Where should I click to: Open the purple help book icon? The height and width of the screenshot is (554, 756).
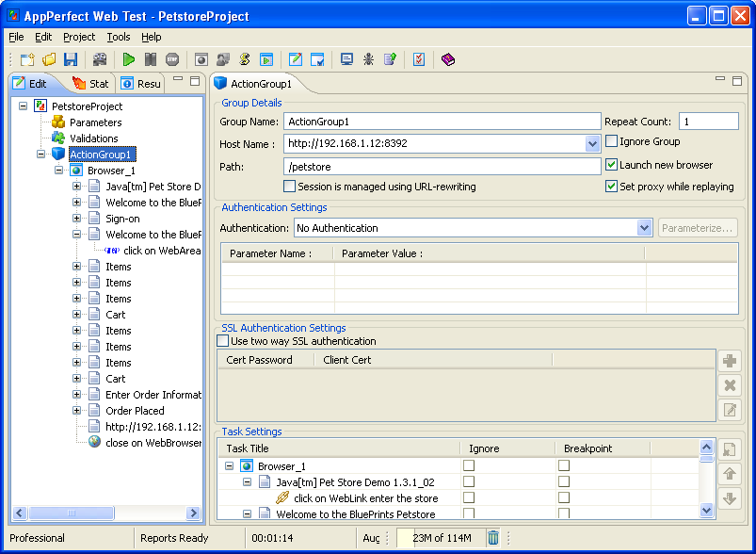[447, 59]
